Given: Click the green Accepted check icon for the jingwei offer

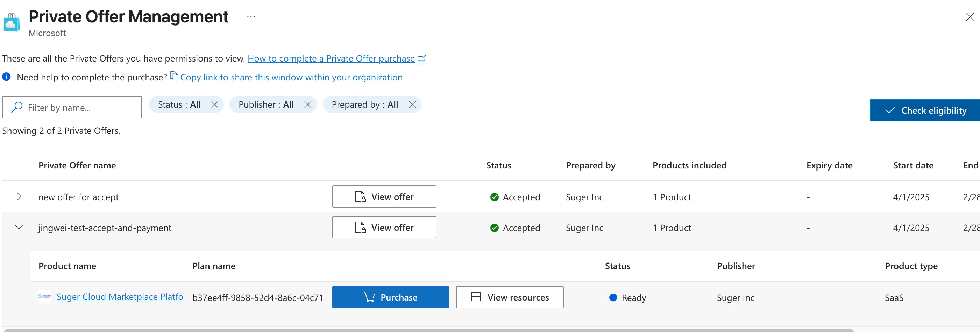Looking at the screenshot, I should coord(494,228).
